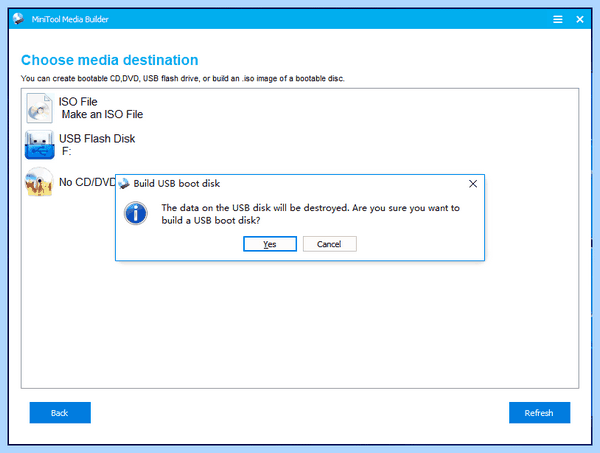600x453 pixels.
Task: Choose the 'Make an ISO File' text
Action: pos(102,114)
